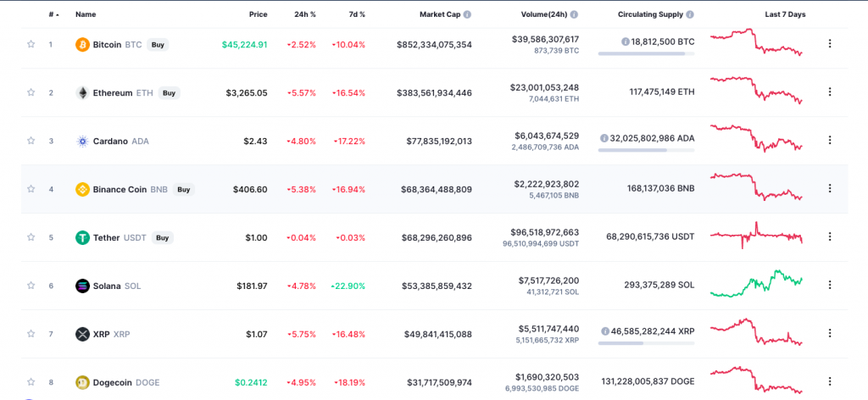The image size is (868, 400).
Task: Open the Solana SOL name link
Action: click(117, 286)
